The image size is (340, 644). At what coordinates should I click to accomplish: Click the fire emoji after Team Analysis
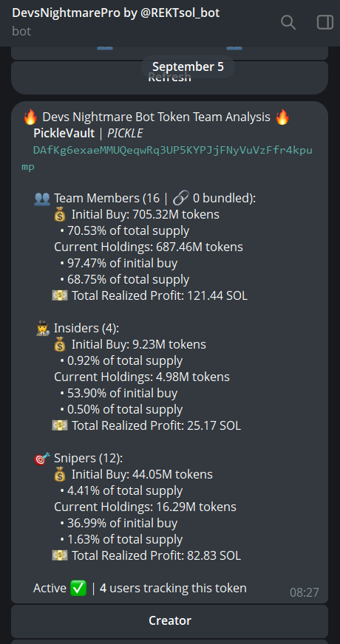(x=282, y=117)
